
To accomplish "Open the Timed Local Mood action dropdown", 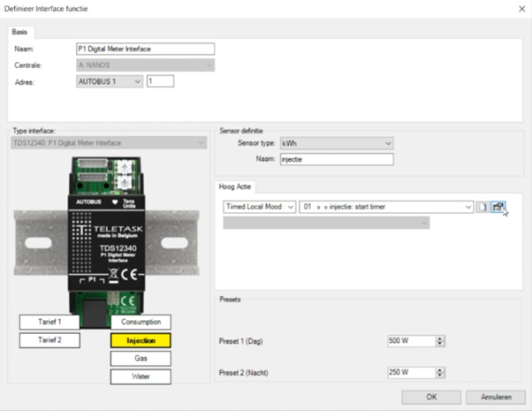I will click(260, 207).
